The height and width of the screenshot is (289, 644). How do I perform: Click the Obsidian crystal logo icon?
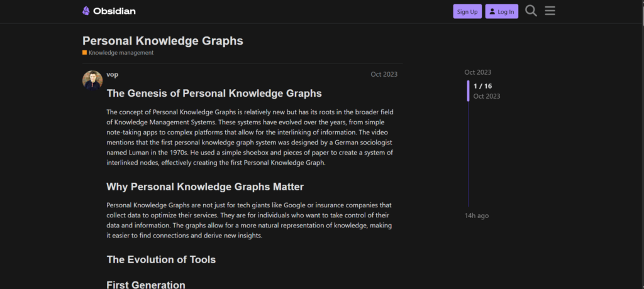[86, 11]
